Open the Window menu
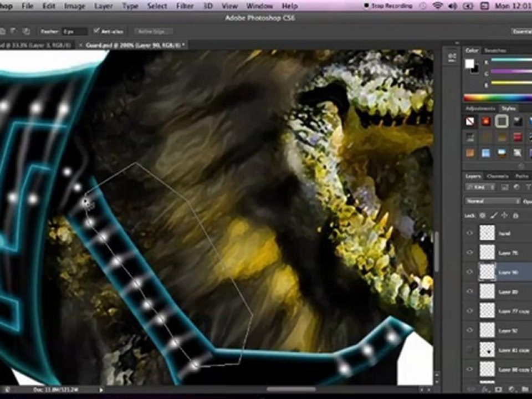The height and width of the screenshot is (399, 532). click(259, 6)
